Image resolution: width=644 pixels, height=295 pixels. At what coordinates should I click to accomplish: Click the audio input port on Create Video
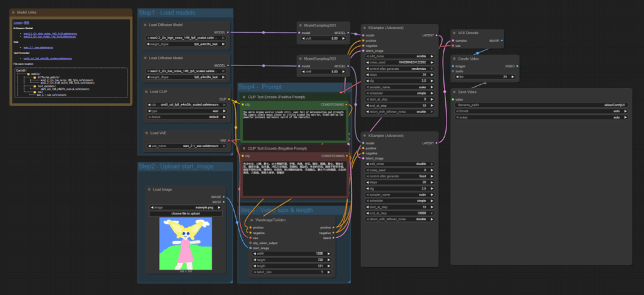pyautogui.click(x=453, y=71)
